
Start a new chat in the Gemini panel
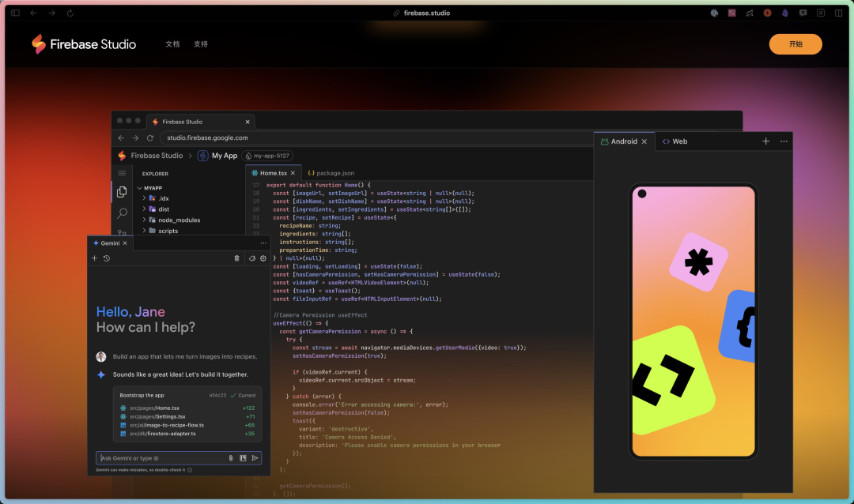pos(94,258)
